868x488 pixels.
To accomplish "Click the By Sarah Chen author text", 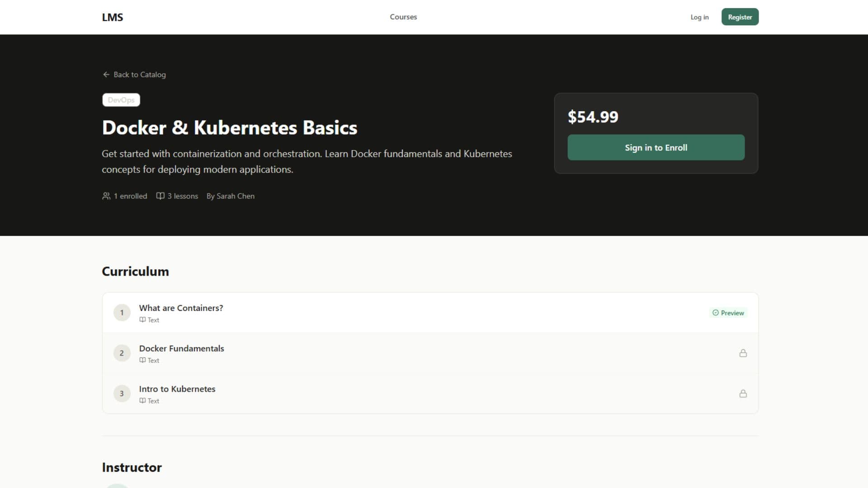I will click(231, 196).
